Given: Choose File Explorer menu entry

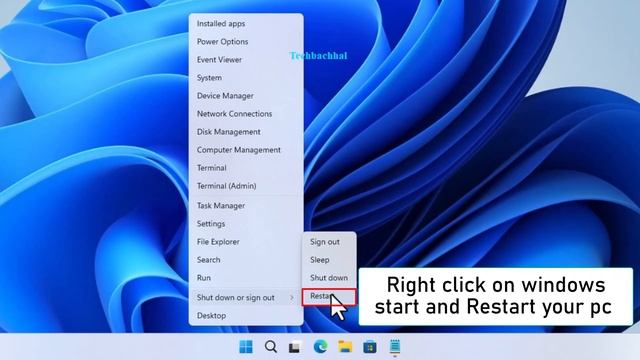Looking at the screenshot, I should [246, 242].
